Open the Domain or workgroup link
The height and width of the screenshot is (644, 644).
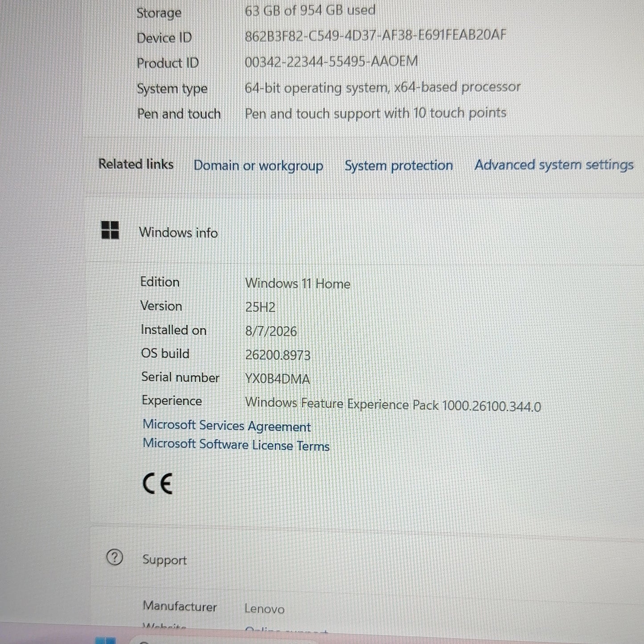[x=258, y=165]
